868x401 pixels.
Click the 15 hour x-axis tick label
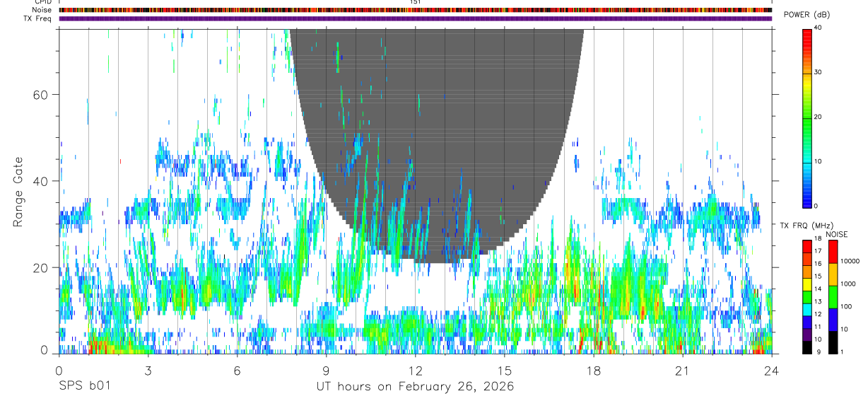504,370
